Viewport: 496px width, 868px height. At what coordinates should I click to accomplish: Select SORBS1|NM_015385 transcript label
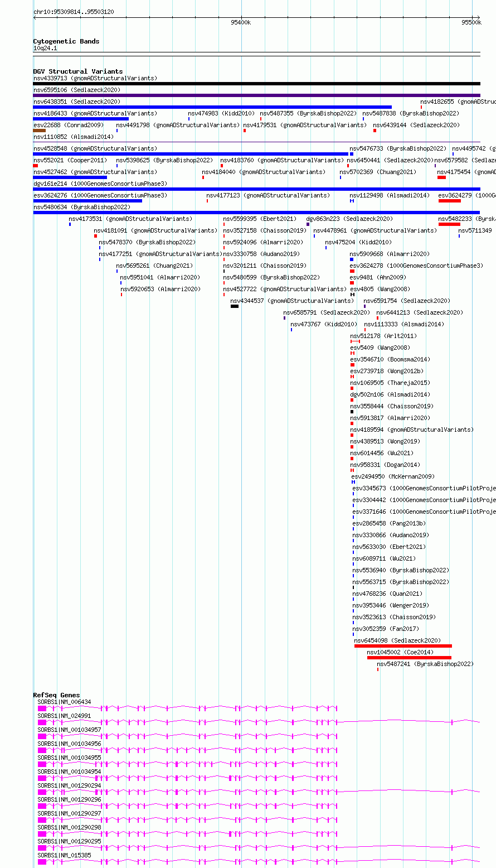64,855
